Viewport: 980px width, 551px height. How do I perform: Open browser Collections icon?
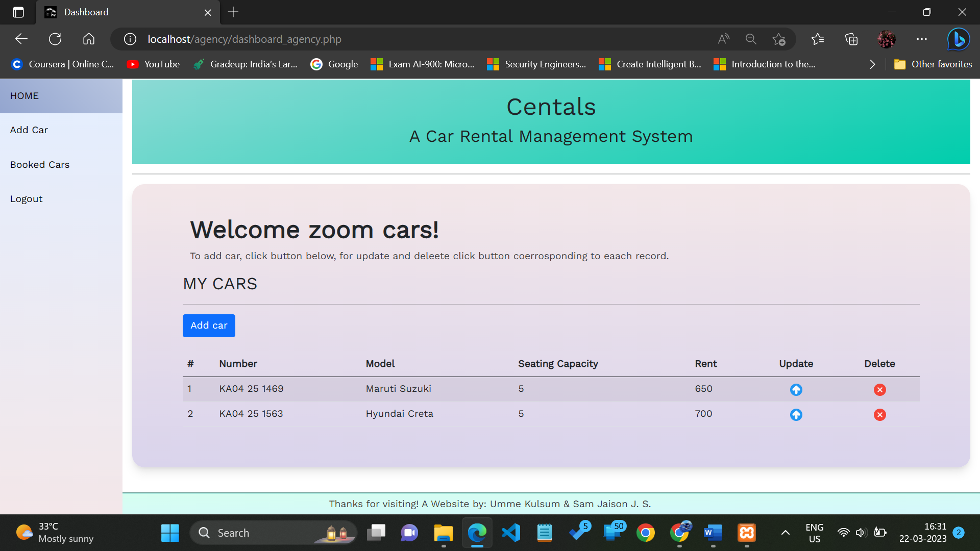pyautogui.click(x=851, y=39)
